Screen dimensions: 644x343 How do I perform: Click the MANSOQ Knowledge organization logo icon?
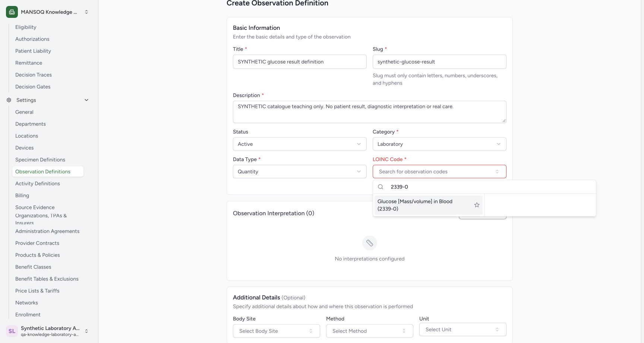click(x=12, y=12)
